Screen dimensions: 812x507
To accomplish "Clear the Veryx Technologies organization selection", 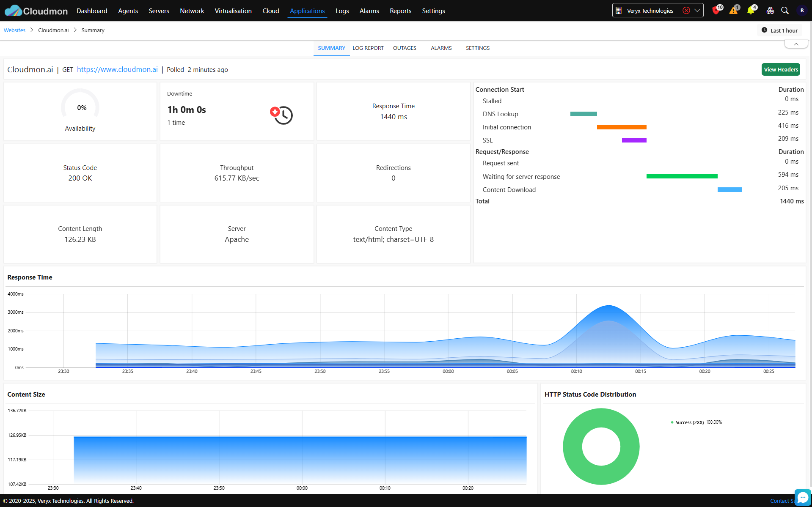I will pyautogui.click(x=686, y=11).
